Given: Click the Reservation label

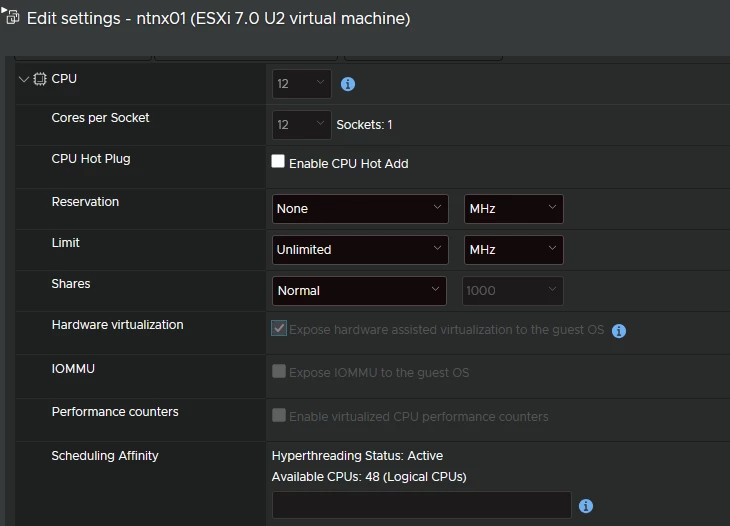Looking at the screenshot, I should coord(85,202).
